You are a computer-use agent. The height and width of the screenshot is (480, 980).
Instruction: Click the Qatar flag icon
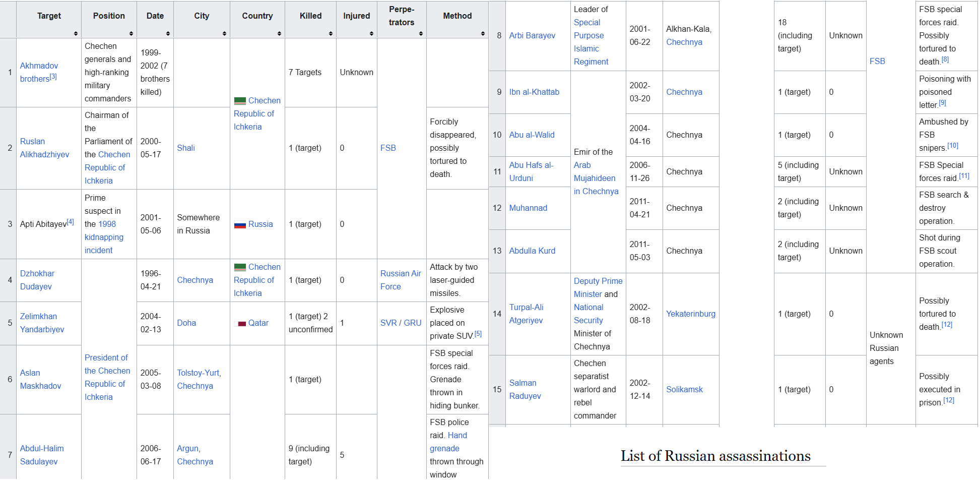[240, 323]
